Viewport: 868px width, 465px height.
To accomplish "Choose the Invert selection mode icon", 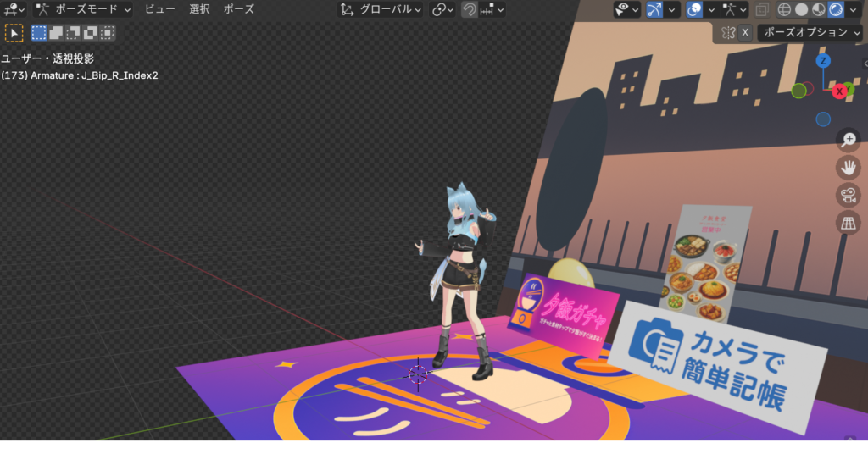I will pyautogui.click(x=90, y=33).
